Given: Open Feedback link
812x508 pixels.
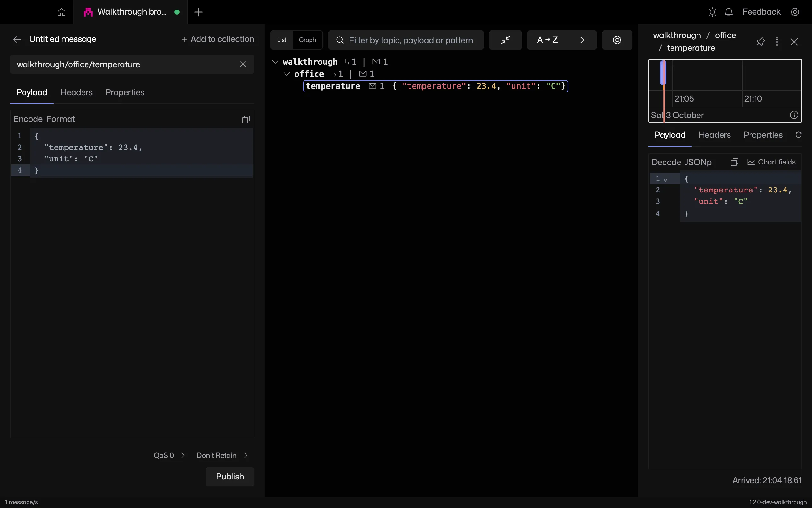Looking at the screenshot, I should pyautogui.click(x=761, y=12).
